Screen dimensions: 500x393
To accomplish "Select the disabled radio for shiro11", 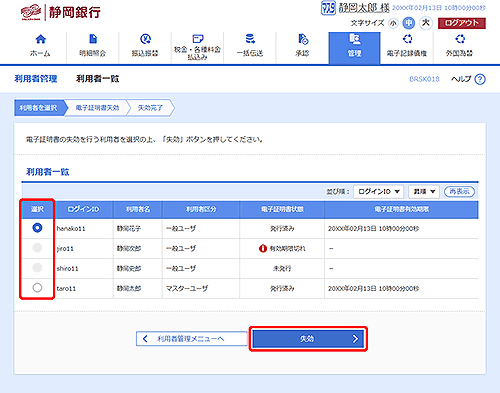I will point(37,268).
